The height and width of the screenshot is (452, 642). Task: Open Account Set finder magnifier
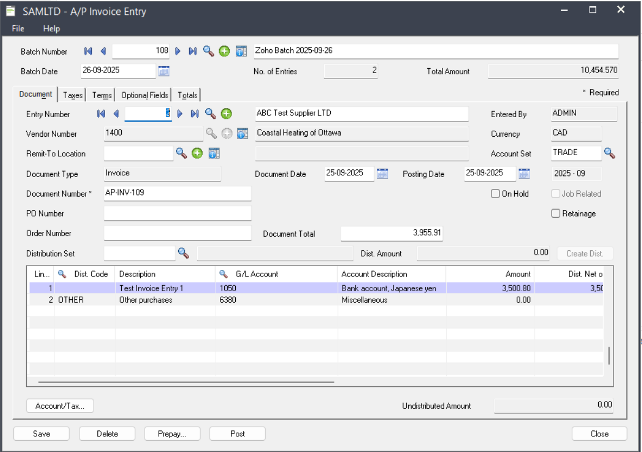click(x=608, y=153)
